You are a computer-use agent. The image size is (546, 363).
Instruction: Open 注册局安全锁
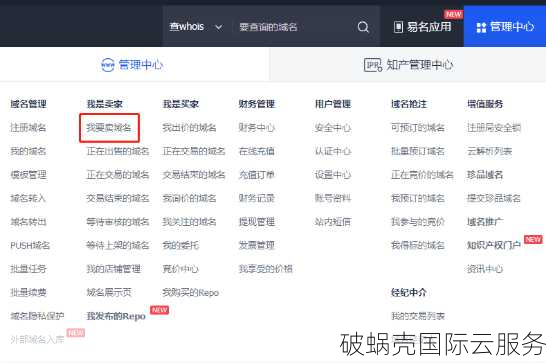pyautogui.click(x=494, y=128)
